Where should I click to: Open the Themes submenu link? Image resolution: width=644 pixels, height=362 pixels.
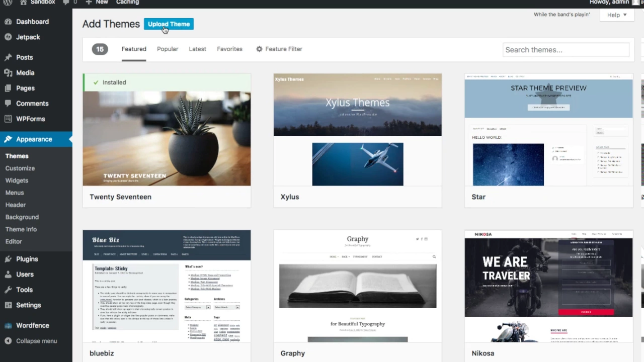pyautogui.click(x=17, y=156)
